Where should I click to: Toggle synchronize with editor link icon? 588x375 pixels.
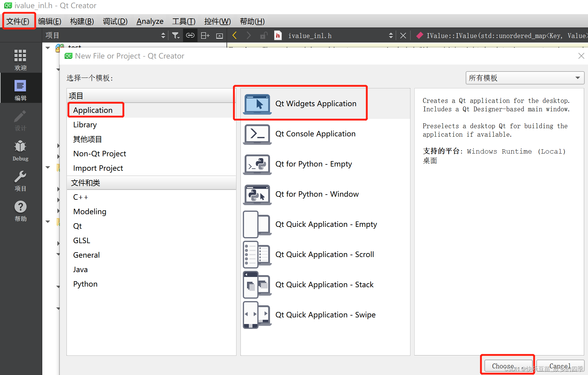click(190, 36)
